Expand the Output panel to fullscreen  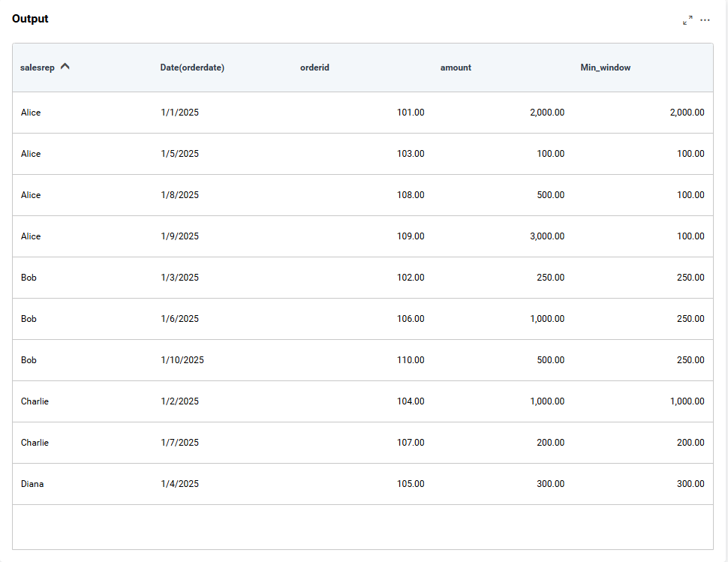click(x=687, y=20)
